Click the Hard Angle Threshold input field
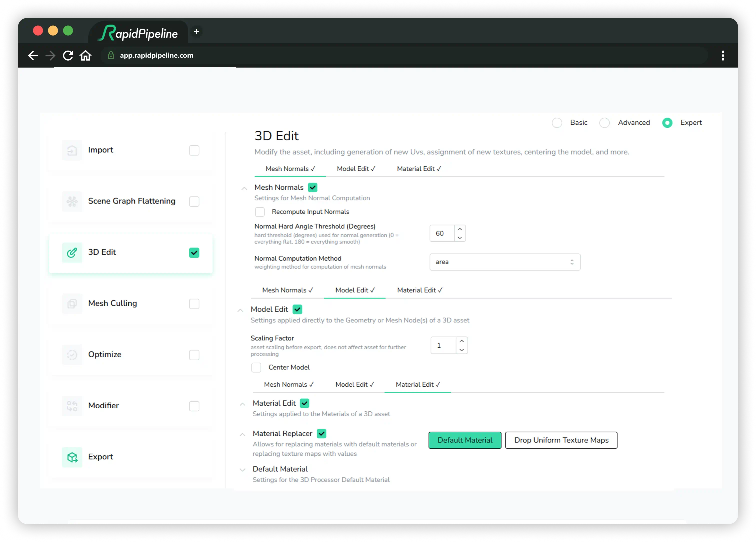The image size is (756, 542). point(442,233)
